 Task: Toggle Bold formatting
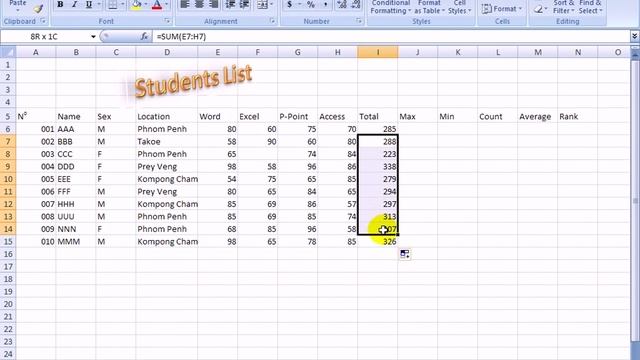60,4
